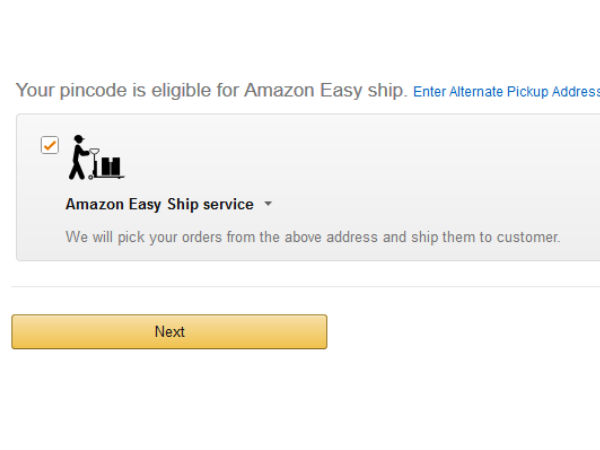Disable Easy Ship service selection checkbox
The image size is (600, 450).
click(x=49, y=146)
